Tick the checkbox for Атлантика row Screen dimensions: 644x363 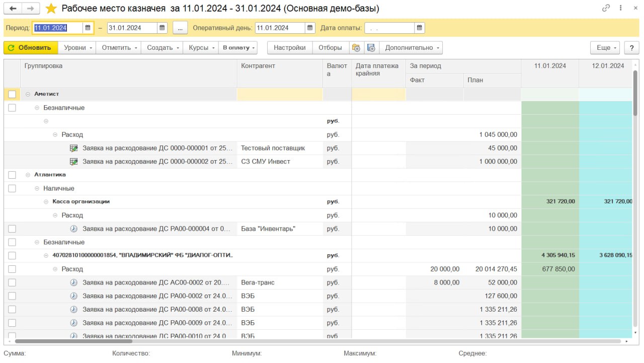point(12,175)
